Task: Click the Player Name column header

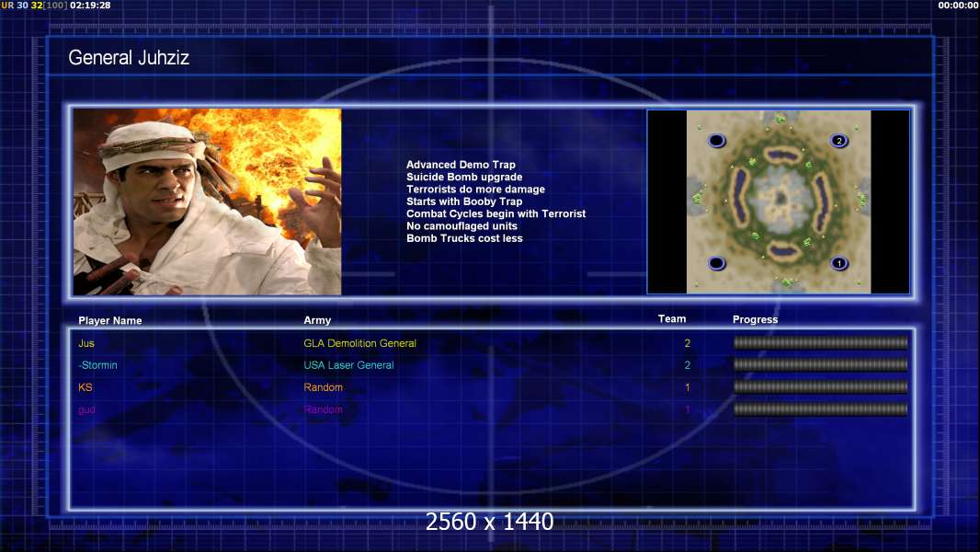Action: pyautogui.click(x=110, y=321)
